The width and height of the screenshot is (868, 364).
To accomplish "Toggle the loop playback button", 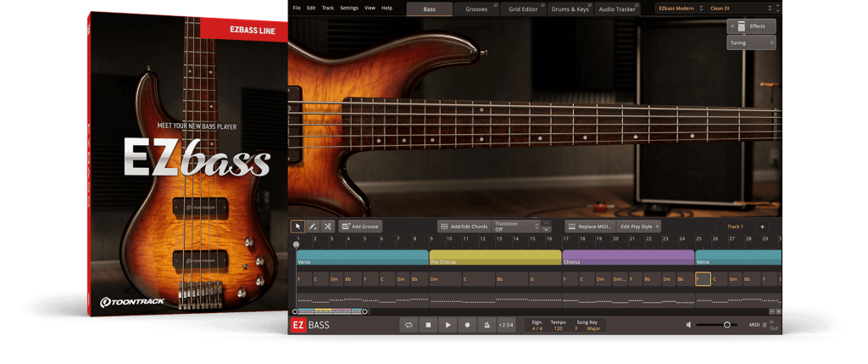I will pos(409,325).
